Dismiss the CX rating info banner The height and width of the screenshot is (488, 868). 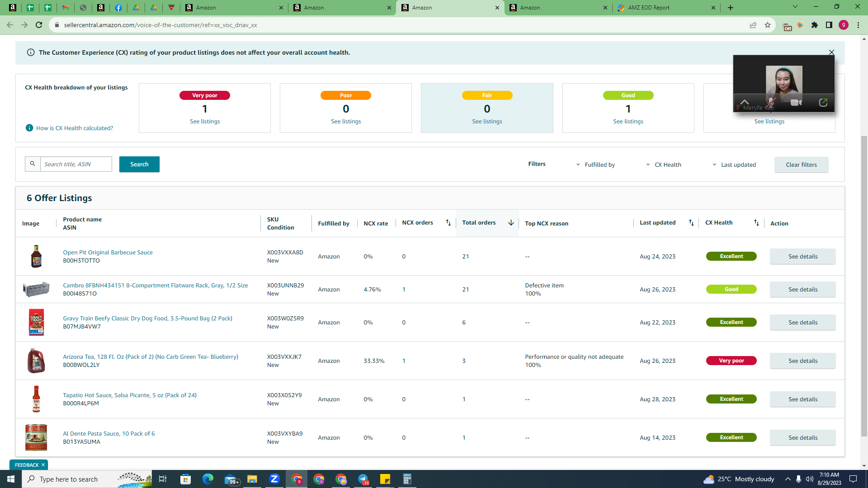831,52
